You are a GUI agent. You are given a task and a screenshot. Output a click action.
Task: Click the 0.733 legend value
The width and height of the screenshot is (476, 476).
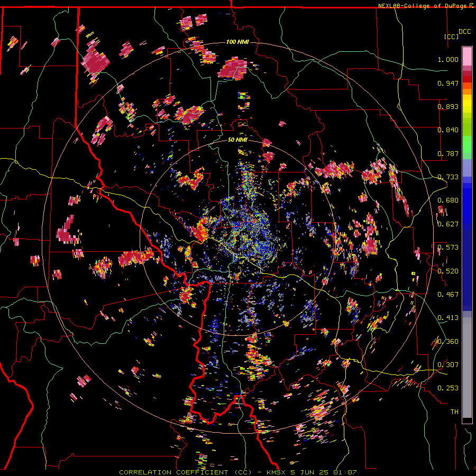point(448,177)
